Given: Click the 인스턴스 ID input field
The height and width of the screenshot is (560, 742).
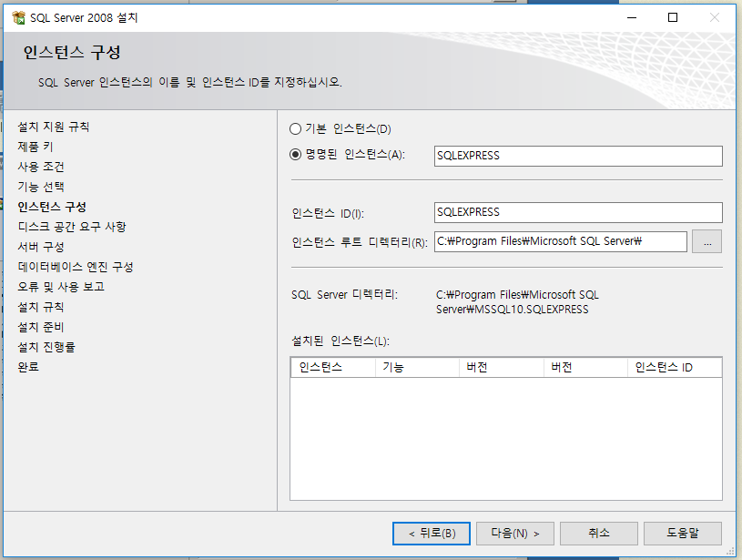Looking at the screenshot, I should pos(578,212).
